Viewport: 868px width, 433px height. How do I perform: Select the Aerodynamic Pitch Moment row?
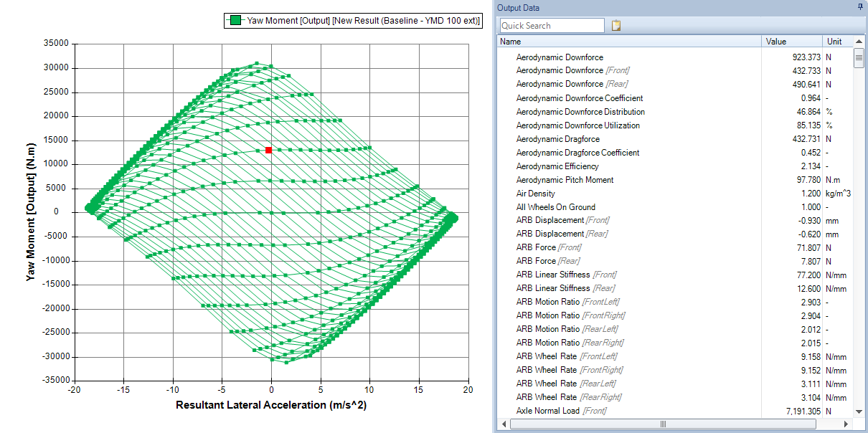(675, 180)
